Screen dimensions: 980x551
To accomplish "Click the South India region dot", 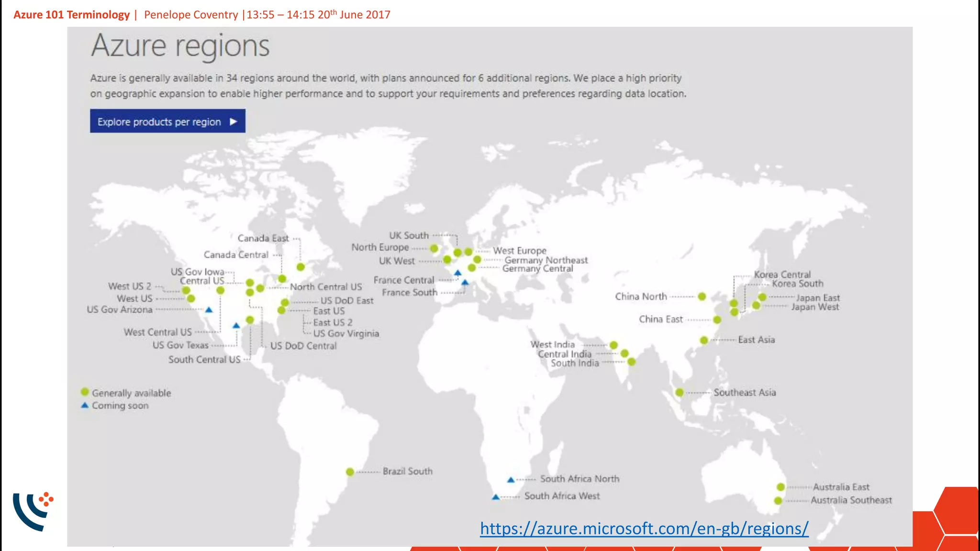I will point(632,362).
